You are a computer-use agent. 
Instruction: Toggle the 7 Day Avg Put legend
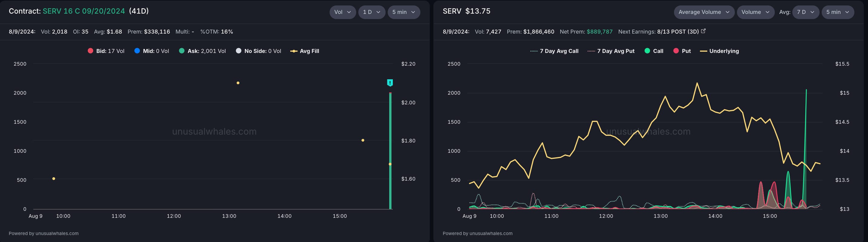[611, 51]
